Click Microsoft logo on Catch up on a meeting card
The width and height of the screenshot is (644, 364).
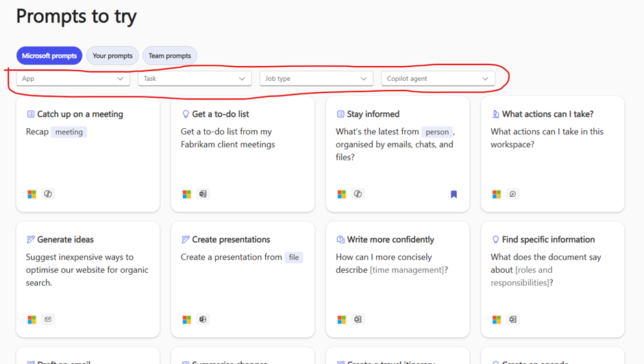point(32,194)
